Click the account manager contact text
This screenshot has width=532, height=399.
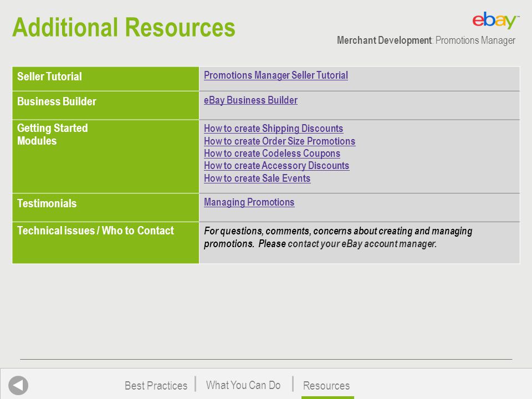point(338,238)
